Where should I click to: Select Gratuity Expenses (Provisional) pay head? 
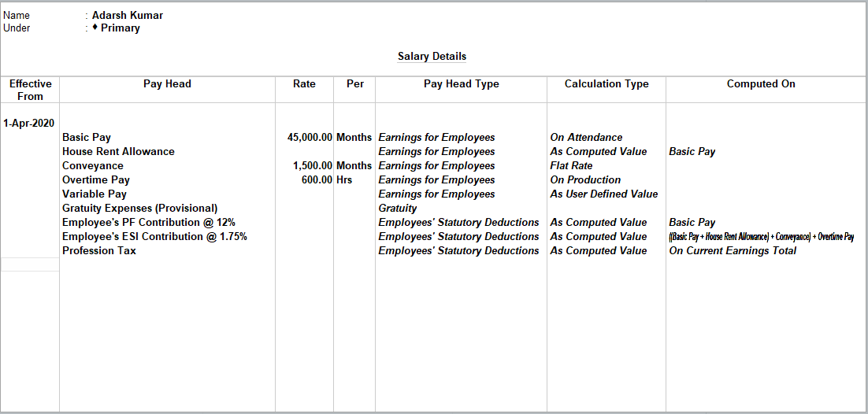coord(140,208)
